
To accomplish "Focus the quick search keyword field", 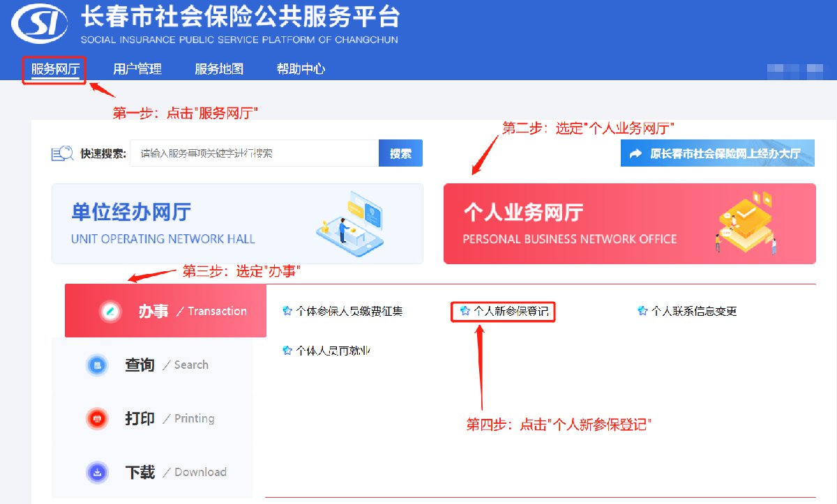I will pyautogui.click(x=255, y=153).
